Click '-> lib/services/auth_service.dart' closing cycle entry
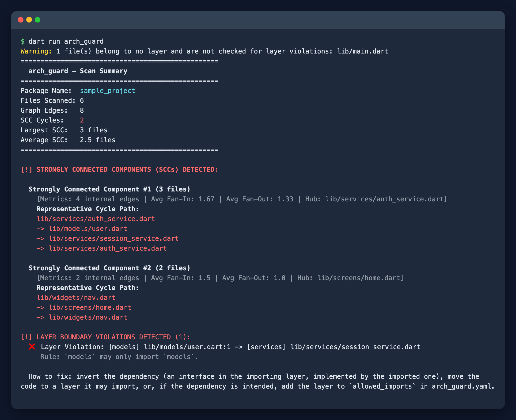The width and height of the screenshot is (516, 420). (x=102, y=248)
